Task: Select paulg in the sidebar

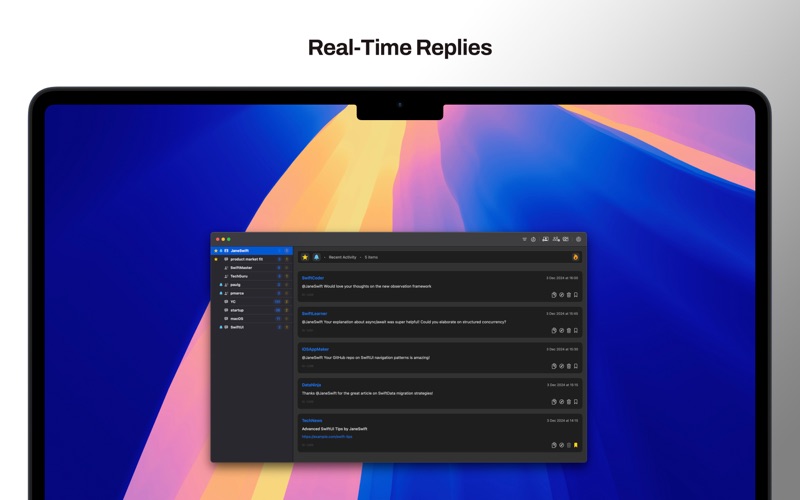Action: coord(252,285)
